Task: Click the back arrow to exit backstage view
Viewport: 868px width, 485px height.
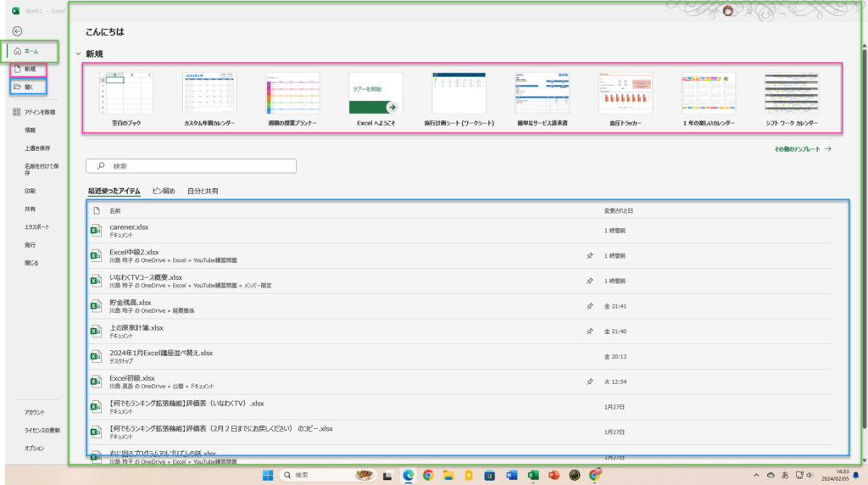Action: point(17,31)
